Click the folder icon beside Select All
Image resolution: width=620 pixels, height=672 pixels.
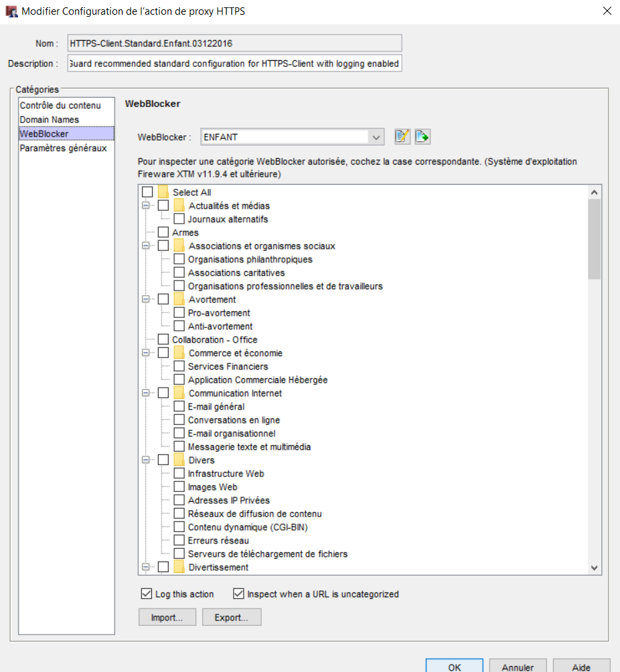(x=163, y=192)
